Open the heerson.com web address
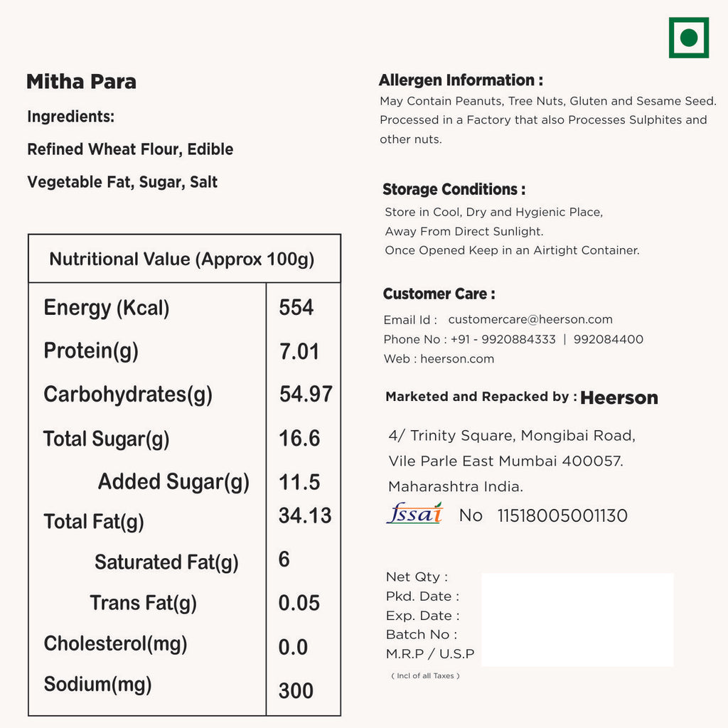The height and width of the screenshot is (728, 728). point(457,359)
